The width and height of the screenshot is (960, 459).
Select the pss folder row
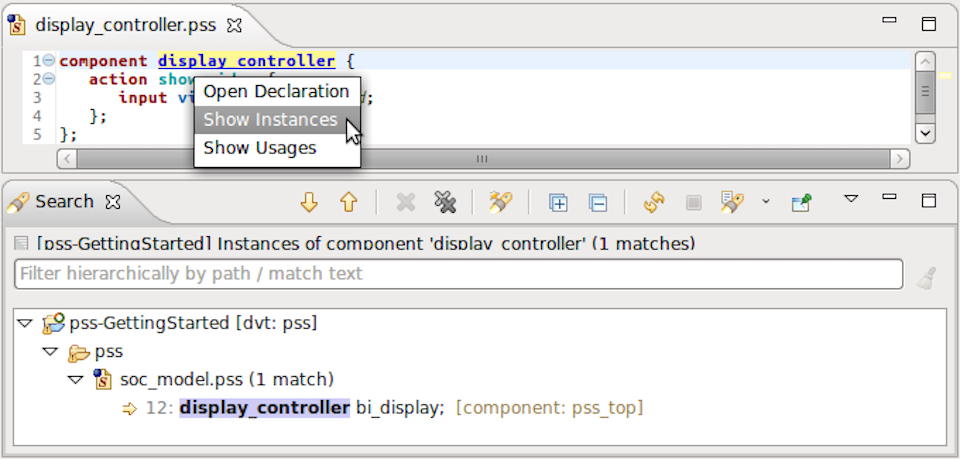pyautogui.click(x=109, y=352)
